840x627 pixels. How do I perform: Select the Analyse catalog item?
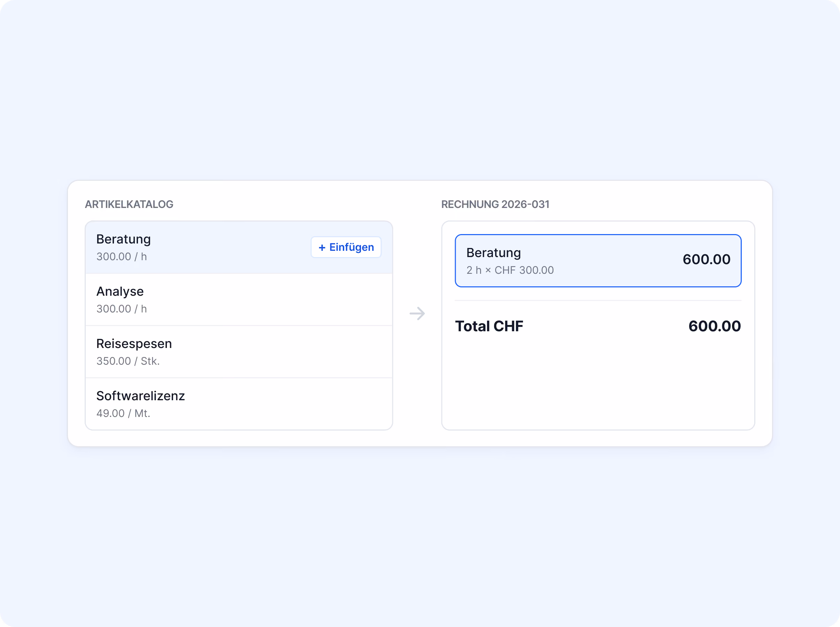point(239,300)
